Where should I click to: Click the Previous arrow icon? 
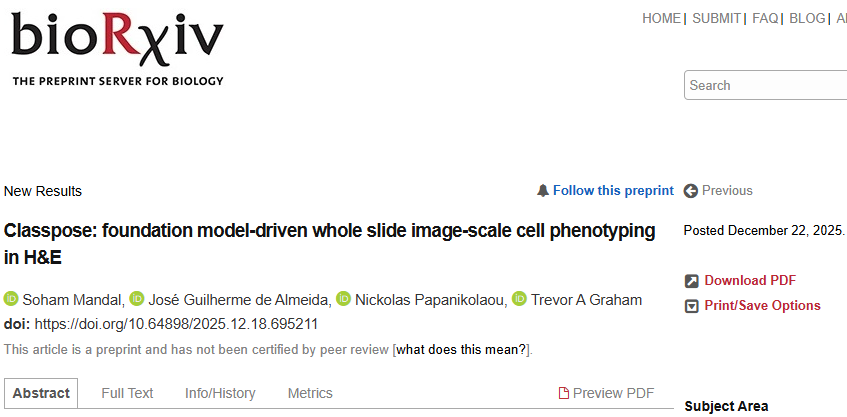pyautogui.click(x=691, y=191)
